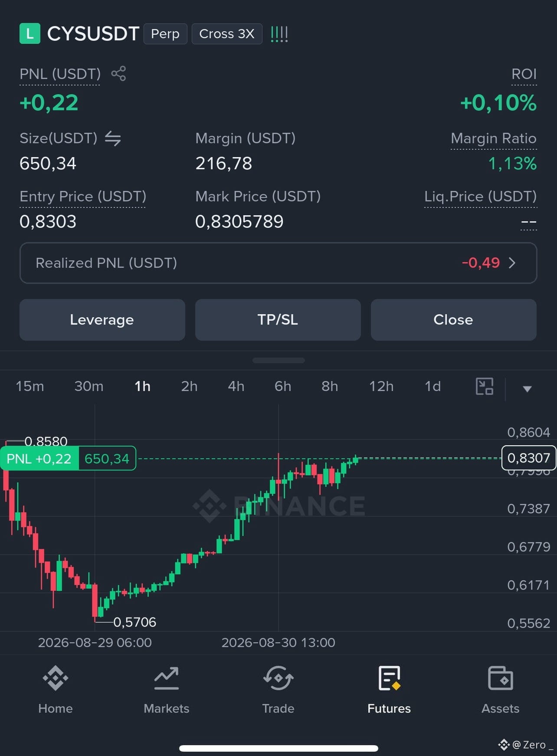
Task: Select the 15m chart interval
Action: pos(30,386)
